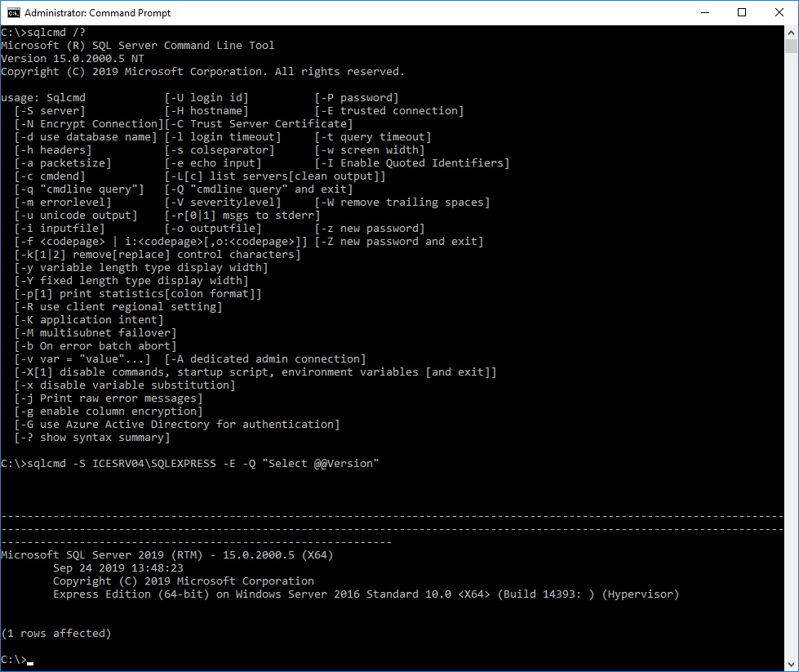Click the "[-i inputfile]" option
799x672 pixels.
60,229
